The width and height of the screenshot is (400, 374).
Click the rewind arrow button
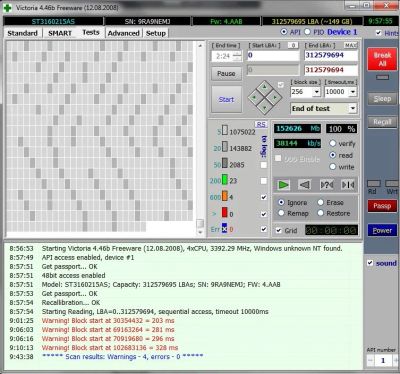point(305,184)
